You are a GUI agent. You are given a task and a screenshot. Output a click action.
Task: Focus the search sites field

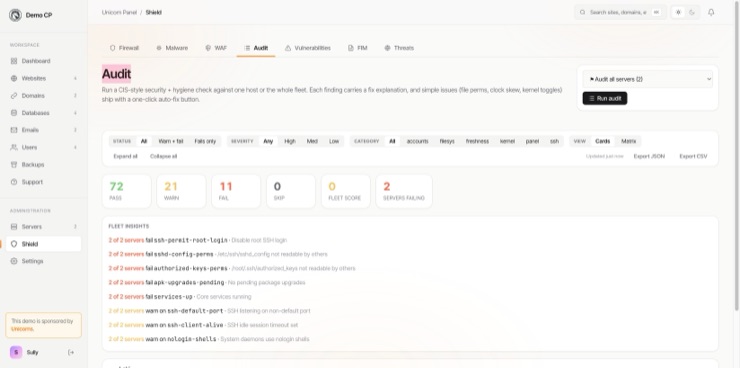(x=620, y=12)
